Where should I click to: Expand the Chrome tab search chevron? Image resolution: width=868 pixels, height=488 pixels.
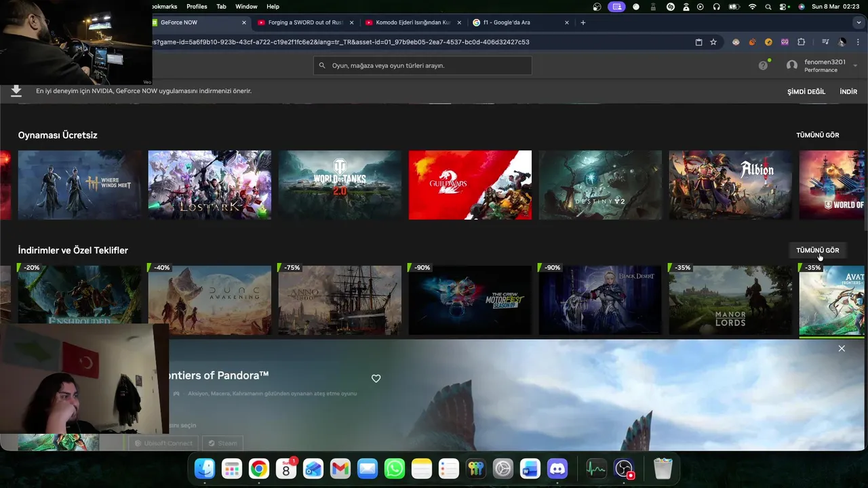tap(859, 22)
